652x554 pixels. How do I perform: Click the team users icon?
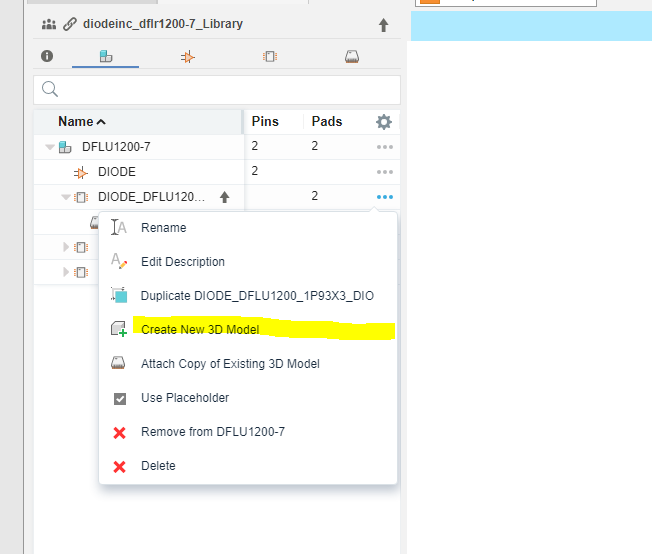49,25
